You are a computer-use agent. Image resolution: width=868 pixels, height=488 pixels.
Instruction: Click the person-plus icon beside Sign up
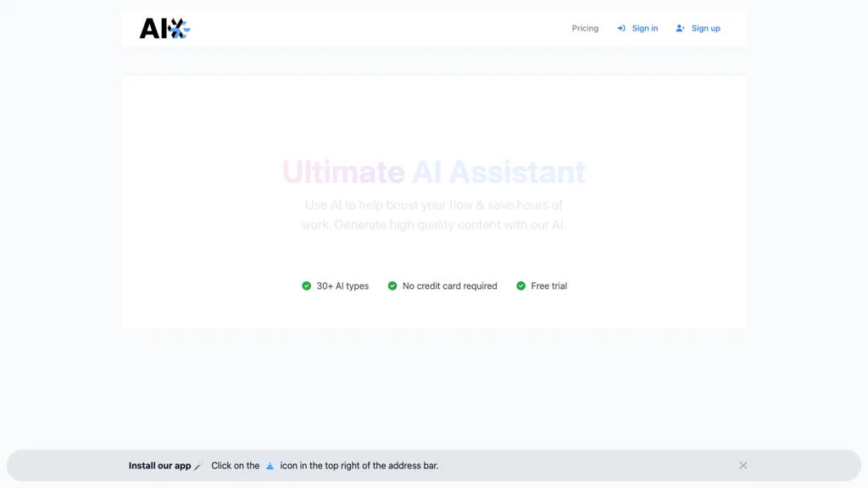tap(679, 28)
